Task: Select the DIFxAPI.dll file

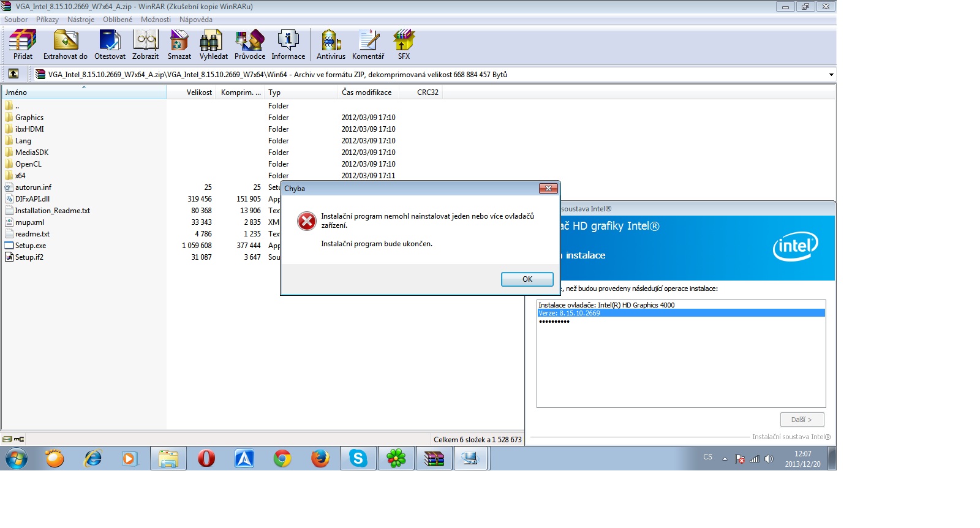Action: pyautogui.click(x=32, y=199)
